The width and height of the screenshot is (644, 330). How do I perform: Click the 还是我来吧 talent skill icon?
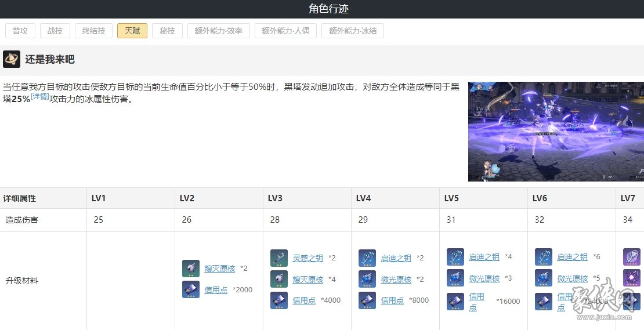pos(12,59)
